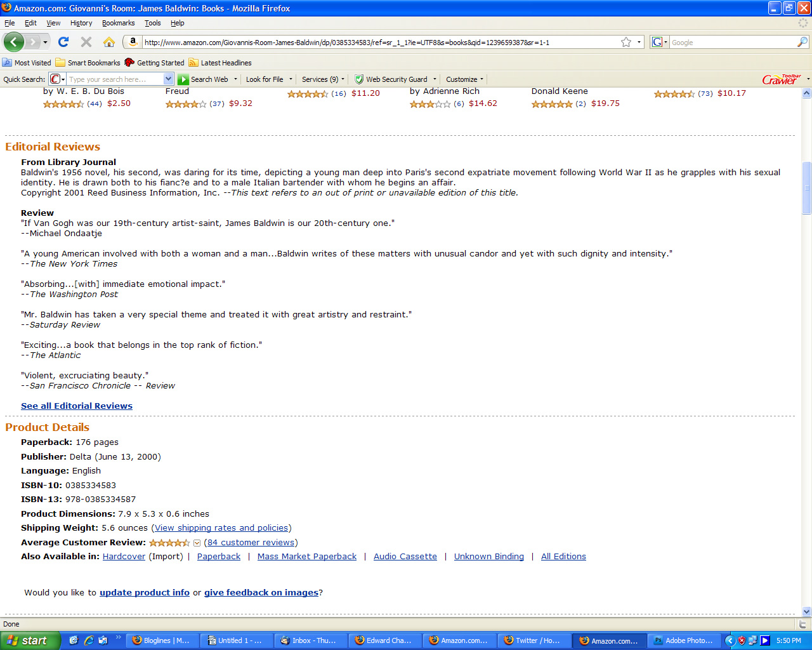Open Smart Bookmarks folder

click(x=88, y=63)
